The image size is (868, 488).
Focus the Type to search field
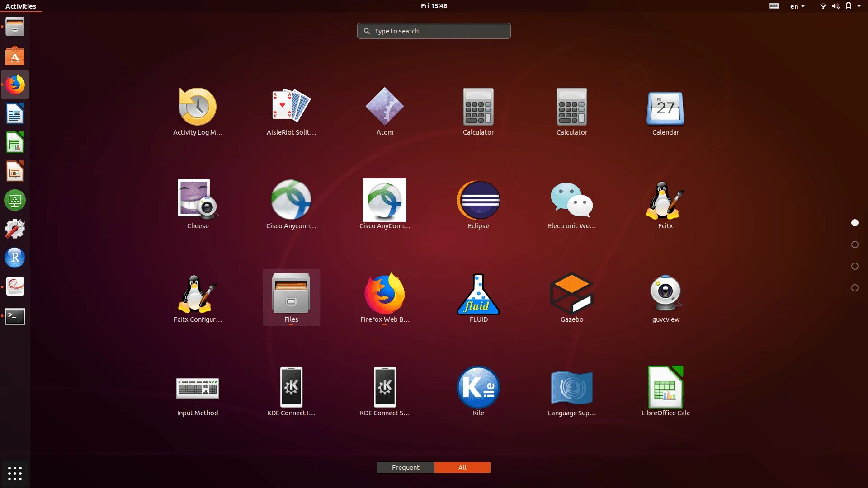(434, 31)
